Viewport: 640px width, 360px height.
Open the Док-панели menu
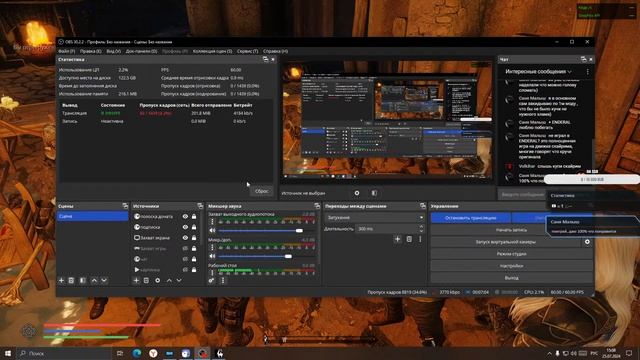(141, 51)
